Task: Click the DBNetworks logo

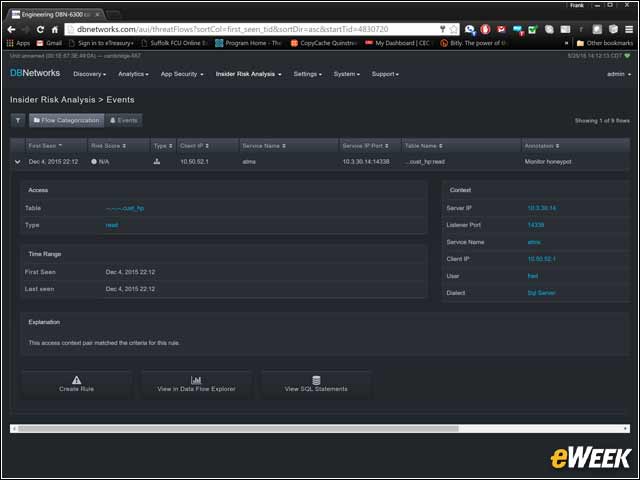Action: point(35,73)
